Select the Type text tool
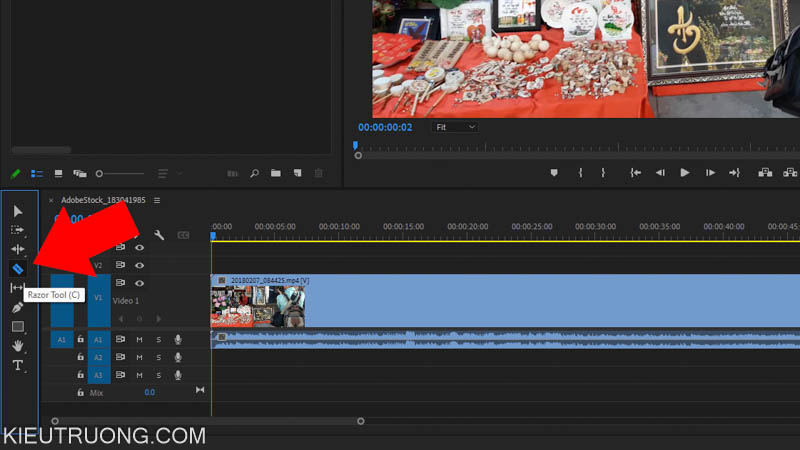Viewport: 800px width, 450px height. click(17, 365)
